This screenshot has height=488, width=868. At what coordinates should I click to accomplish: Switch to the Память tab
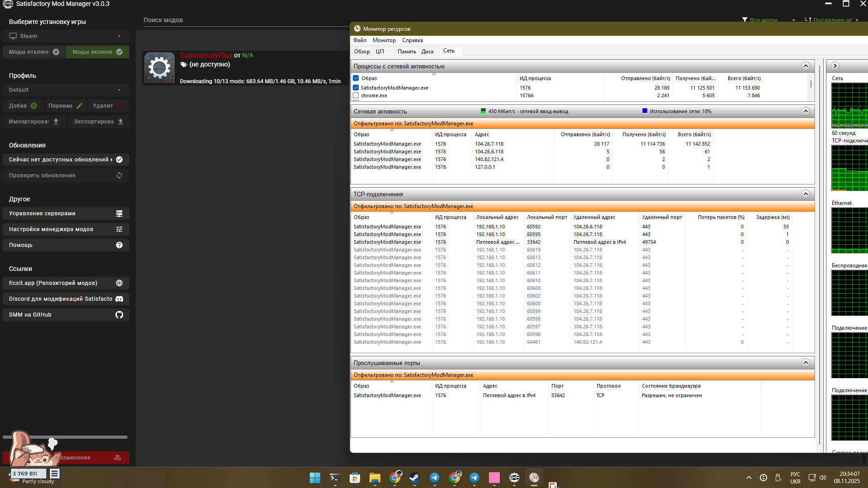pyautogui.click(x=406, y=52)
